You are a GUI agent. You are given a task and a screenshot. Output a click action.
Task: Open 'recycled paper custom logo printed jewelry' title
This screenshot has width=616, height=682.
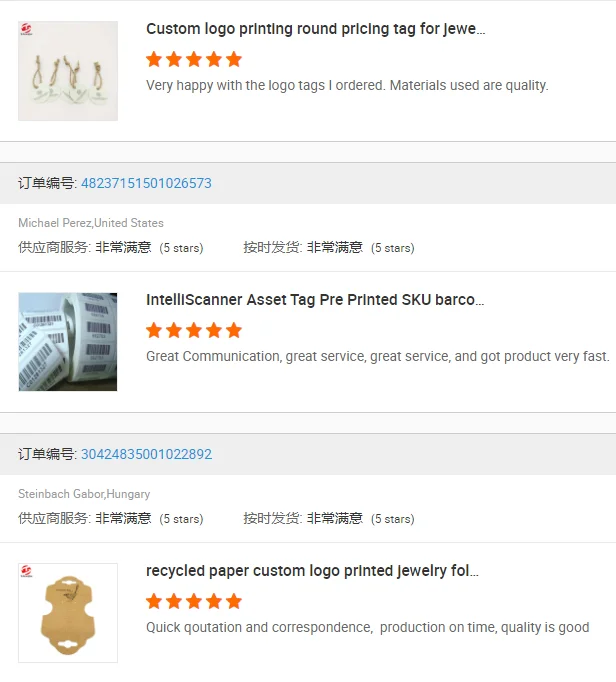click(x=312, y=571)
